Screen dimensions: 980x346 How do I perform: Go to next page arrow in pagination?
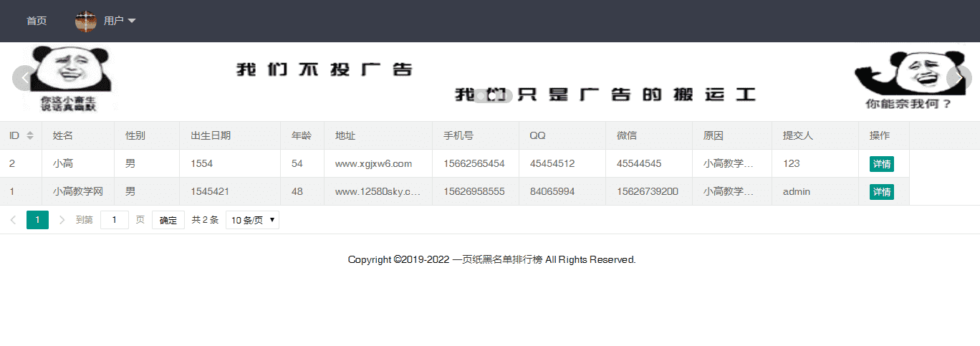(x=62, y=220)
